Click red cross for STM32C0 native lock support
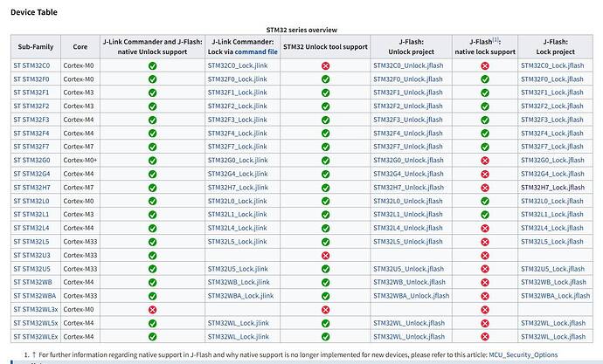The width and height of the screenshot is (603, 364). [x=485, y=66]
